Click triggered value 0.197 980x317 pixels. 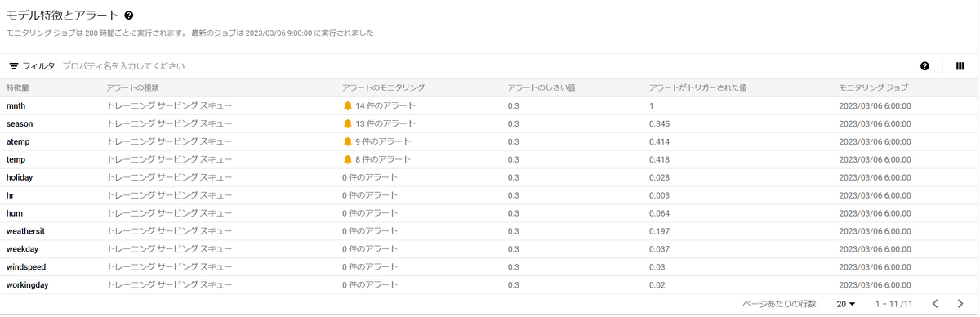pyautogui.click(x=660, y=231)
